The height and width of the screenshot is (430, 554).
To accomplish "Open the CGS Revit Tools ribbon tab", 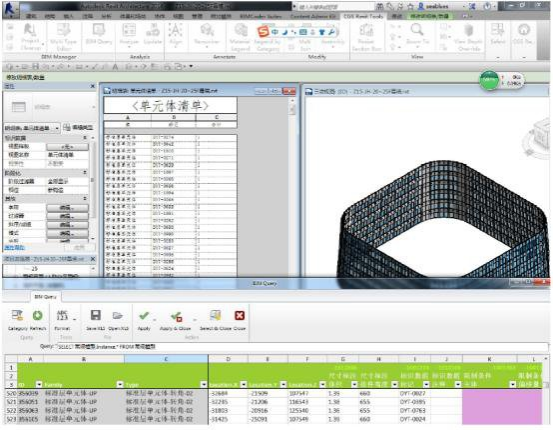I will click(363, 16).
